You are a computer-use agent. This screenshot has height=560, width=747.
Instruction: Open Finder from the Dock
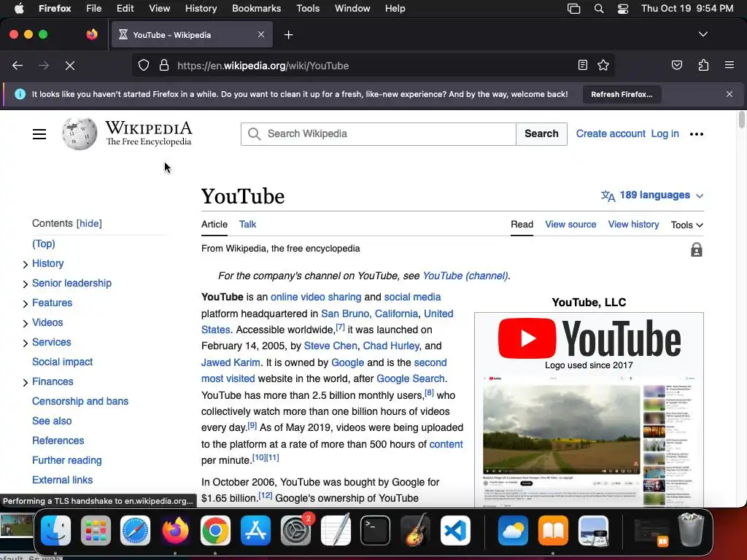pyautogui.click(x=55, y=530)
